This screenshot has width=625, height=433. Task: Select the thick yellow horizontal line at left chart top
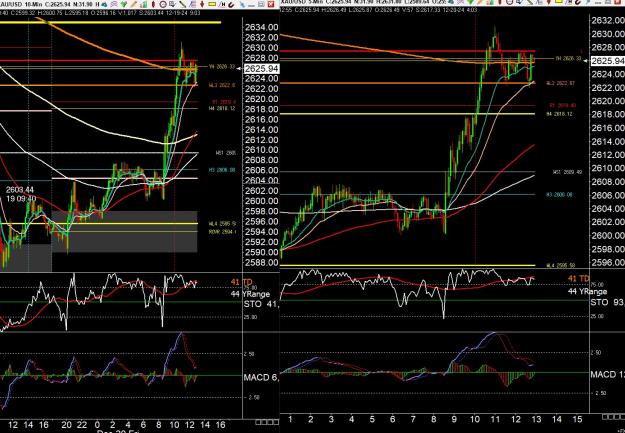(x=110, y=22)
